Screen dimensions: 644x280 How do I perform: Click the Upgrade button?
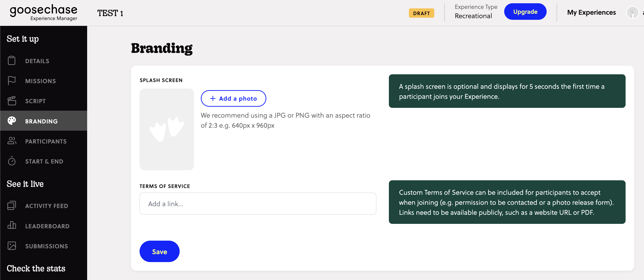tap(525, 11)
